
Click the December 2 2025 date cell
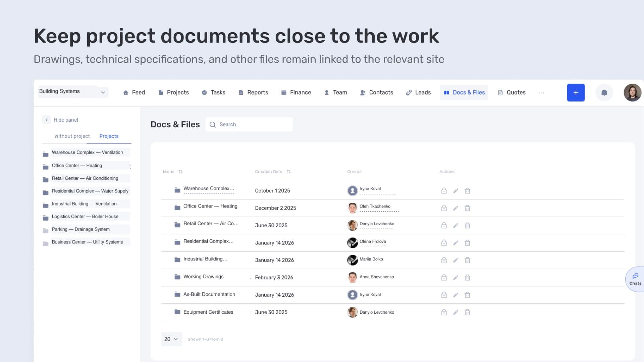pos(275,208)
